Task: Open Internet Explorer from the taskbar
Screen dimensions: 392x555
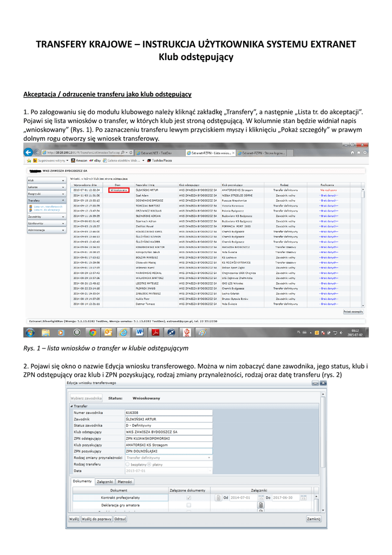Action: click(123, 332)
